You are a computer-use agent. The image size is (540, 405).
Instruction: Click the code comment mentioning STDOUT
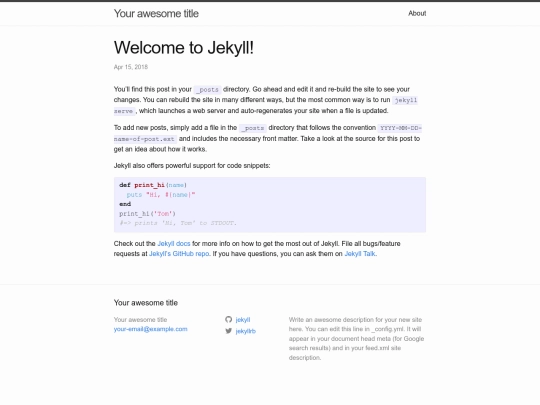click(x=178, y=223)
